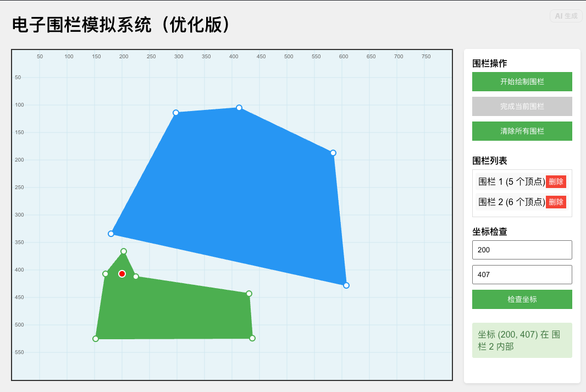586x392 pixels.
Task: Click the result message saying coordinate is inside 围栏 2
Action: tap(522, 340)
